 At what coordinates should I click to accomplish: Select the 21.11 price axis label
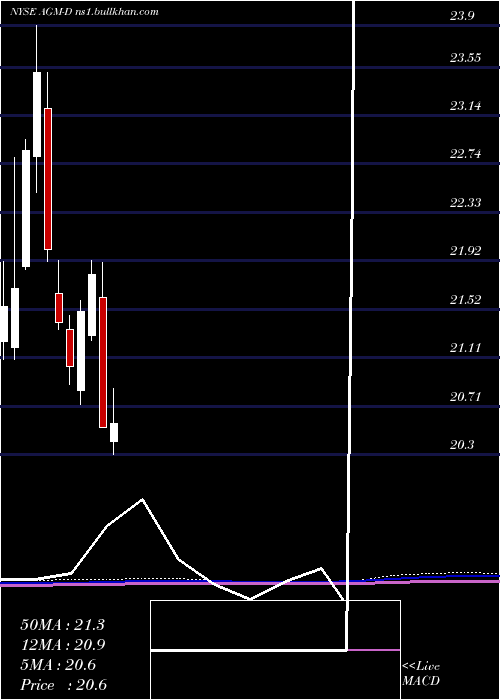tap(466, 348)
